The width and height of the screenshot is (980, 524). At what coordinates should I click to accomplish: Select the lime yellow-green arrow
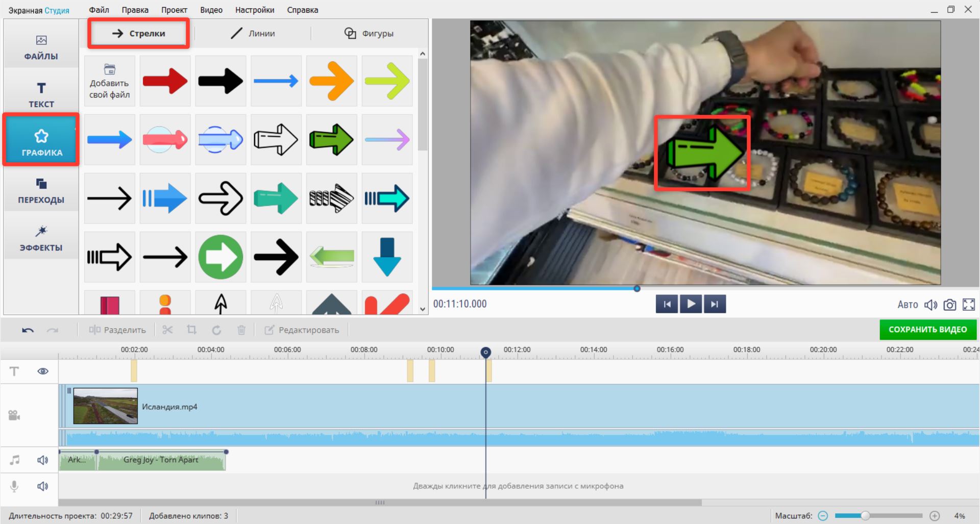387,81
